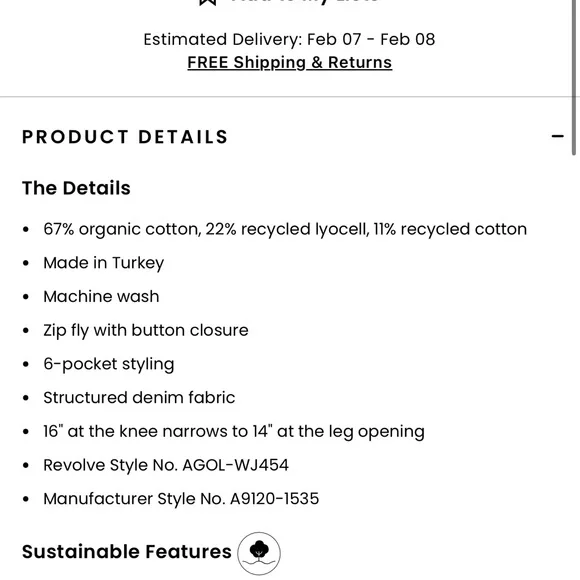Select the fabric composition bullet line

tap(285, 229)
